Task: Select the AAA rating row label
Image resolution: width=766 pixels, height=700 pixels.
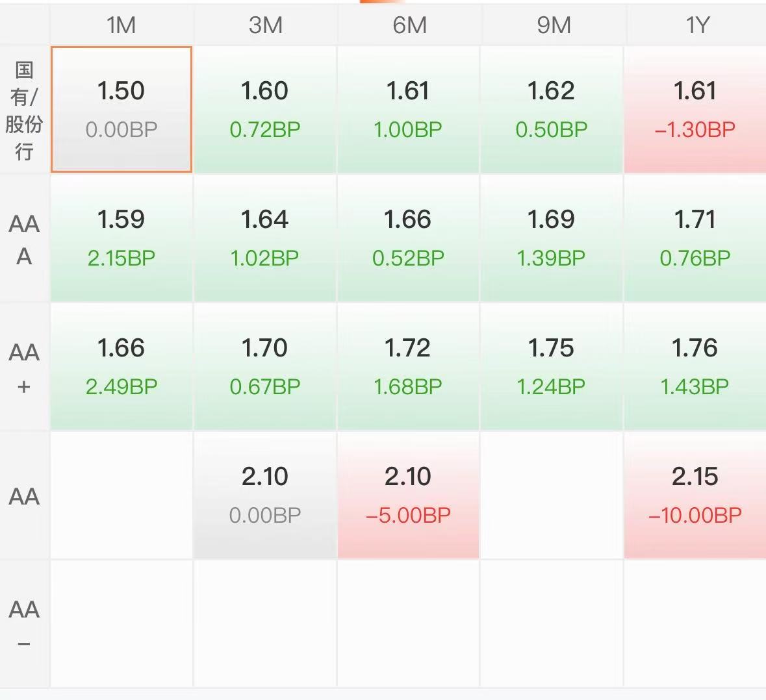Action: [x=25, y=239]
